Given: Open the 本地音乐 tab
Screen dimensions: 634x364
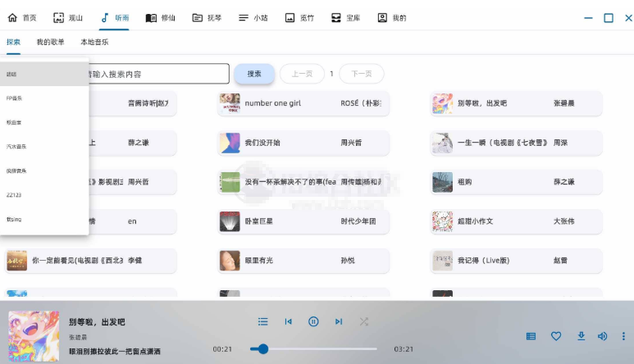Looking at the screenshot, I should (x=94, y=42).
